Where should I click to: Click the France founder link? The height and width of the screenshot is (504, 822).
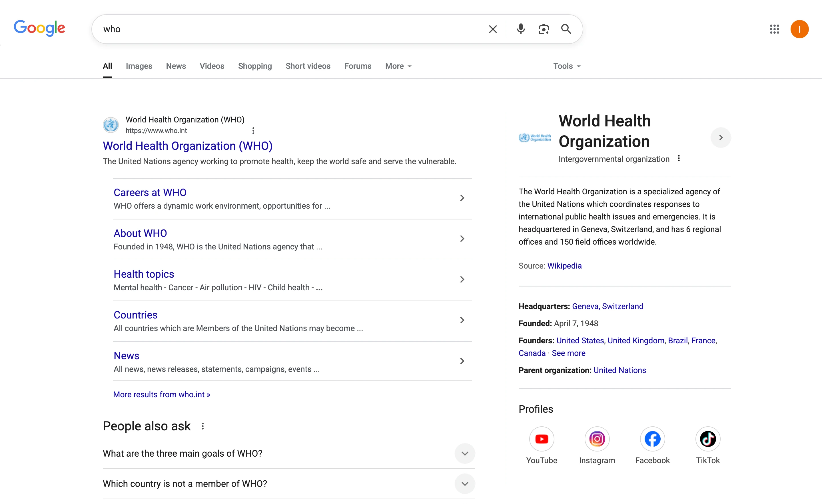703,341
